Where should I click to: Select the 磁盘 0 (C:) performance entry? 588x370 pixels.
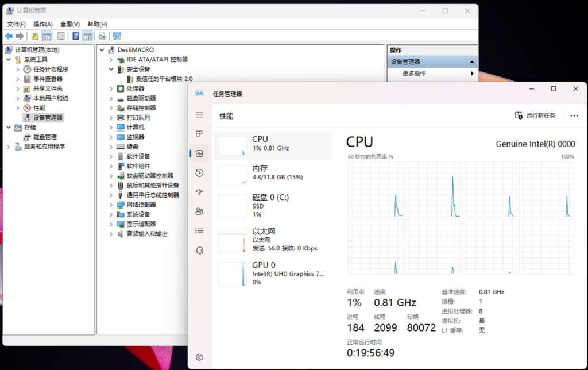273,206
